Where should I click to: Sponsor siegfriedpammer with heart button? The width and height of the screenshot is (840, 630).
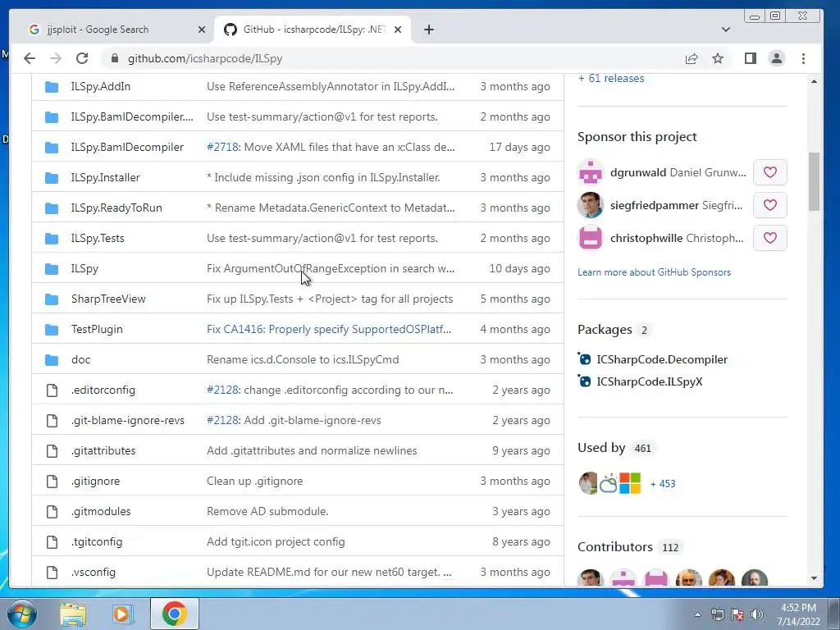[769, 205]
